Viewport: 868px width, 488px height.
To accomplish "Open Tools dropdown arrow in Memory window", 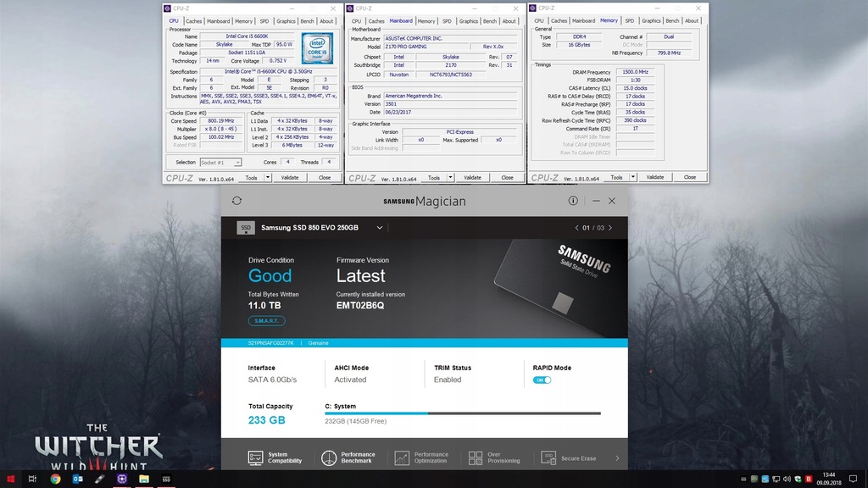I will coord(633,177).
